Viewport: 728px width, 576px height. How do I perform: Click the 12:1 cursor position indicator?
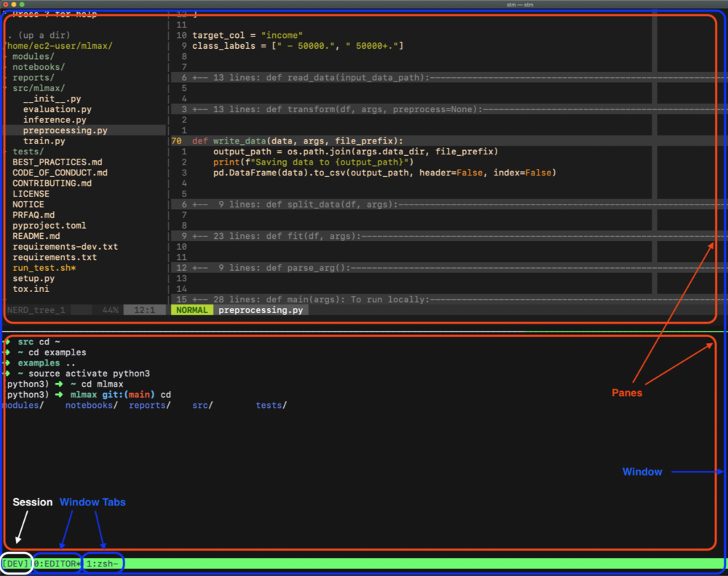click(144, 309)
